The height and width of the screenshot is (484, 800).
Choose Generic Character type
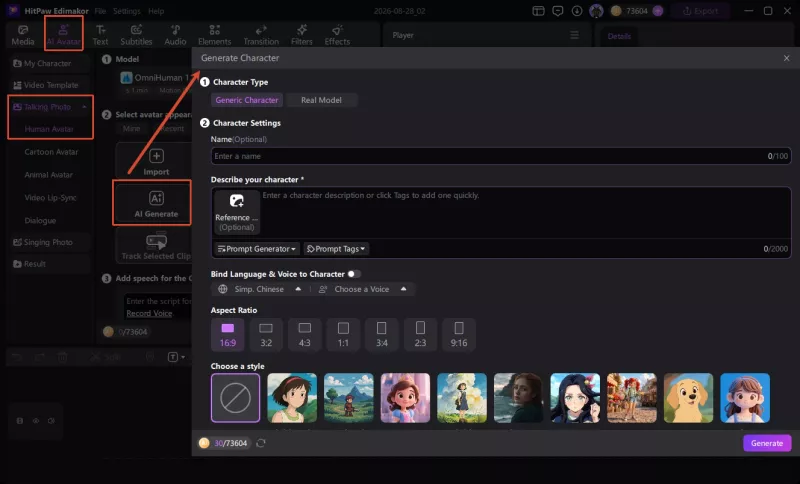[247, 100]
